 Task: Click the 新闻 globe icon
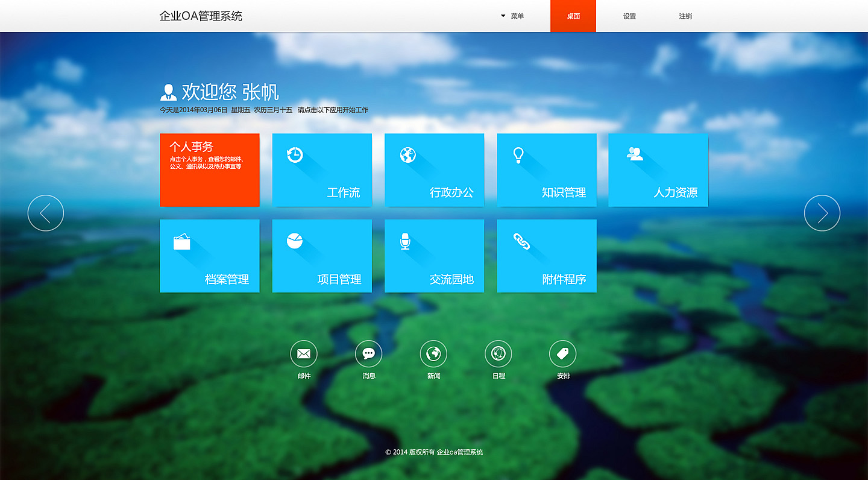(433, 354)
